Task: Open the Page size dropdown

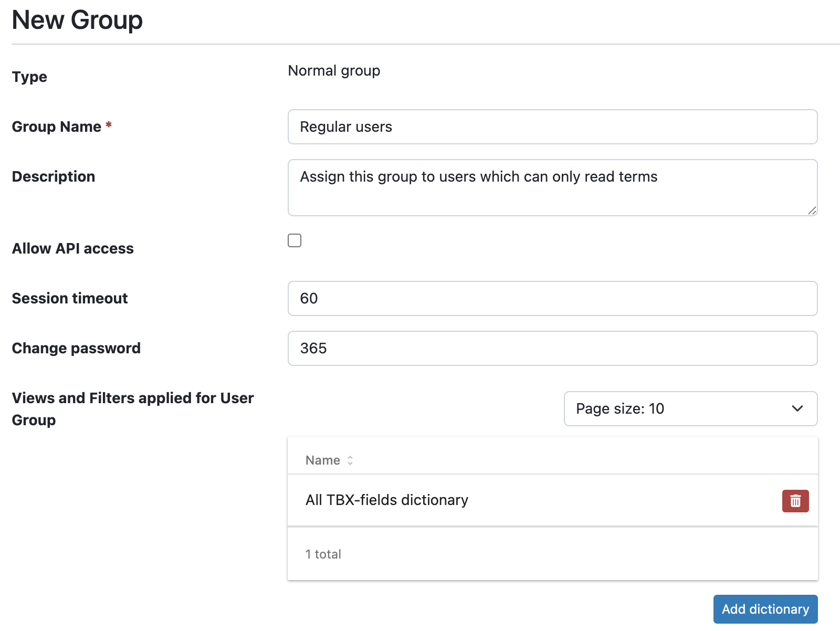Action: (690, 408)
